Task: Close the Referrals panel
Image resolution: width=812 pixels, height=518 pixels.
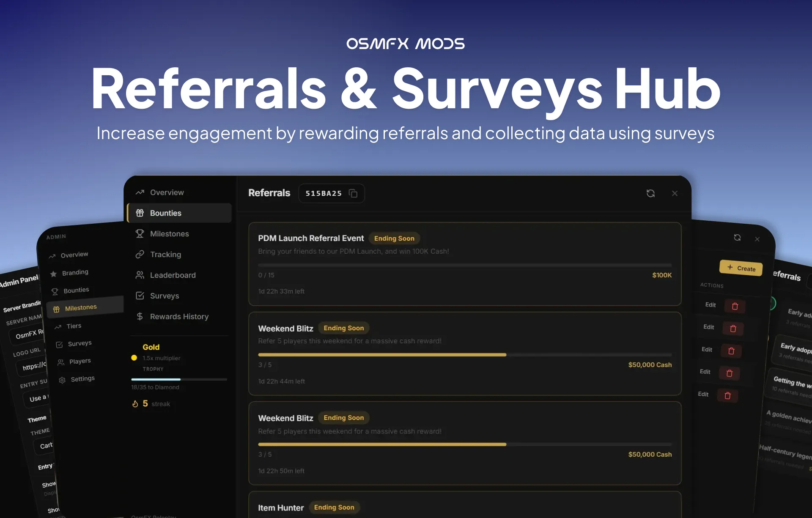Action: click(675, 193)
